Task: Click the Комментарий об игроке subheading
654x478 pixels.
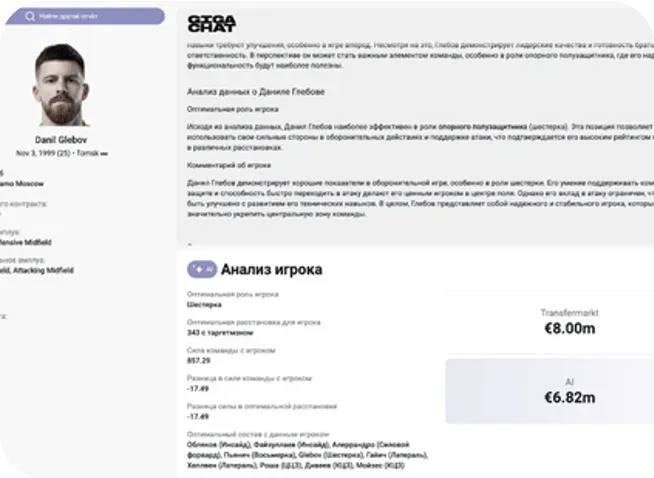Action: [x=229, y=165]
